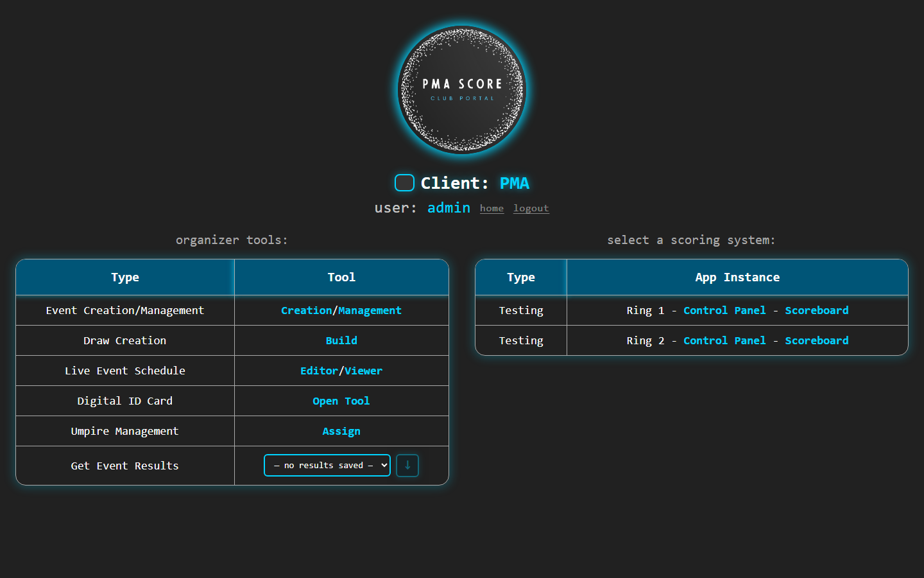Viewport: 924px width, 578px height.
Task: Click the 'Testing' cell in Ring 2 row
Action: (x=521, y=341)
